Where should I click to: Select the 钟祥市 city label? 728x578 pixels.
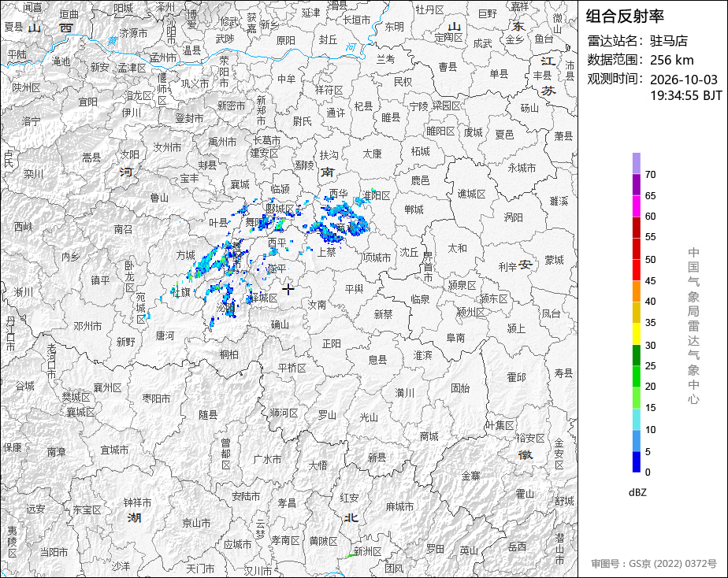(x=137, y=502)
